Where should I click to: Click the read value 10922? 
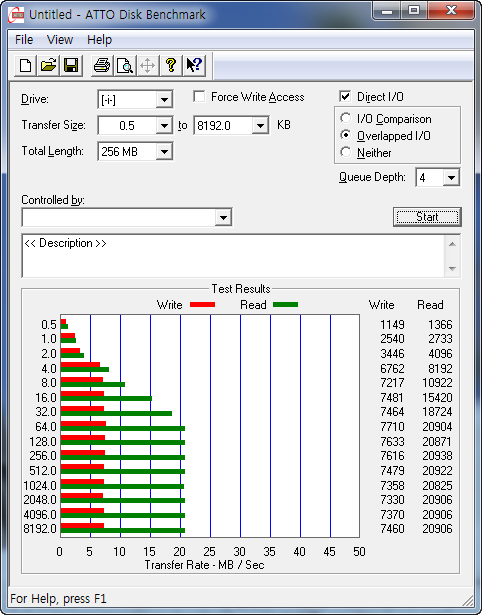[437, 382]
